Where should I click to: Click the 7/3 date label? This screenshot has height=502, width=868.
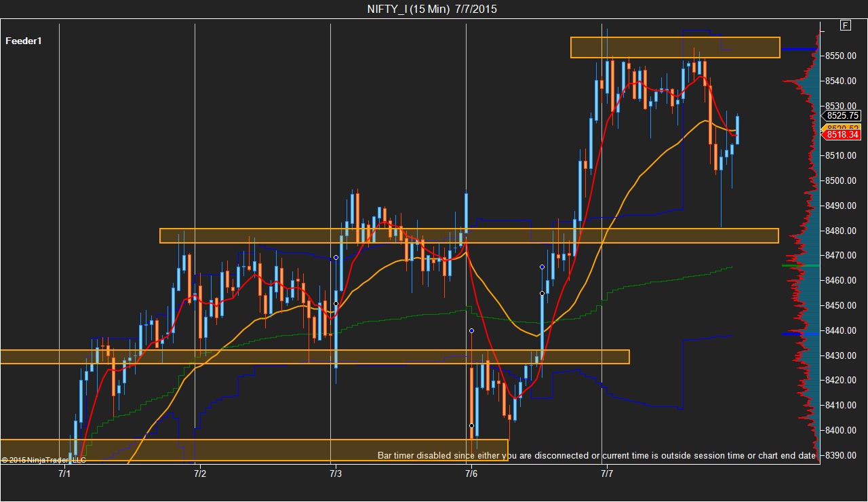[x=335, y=474]
